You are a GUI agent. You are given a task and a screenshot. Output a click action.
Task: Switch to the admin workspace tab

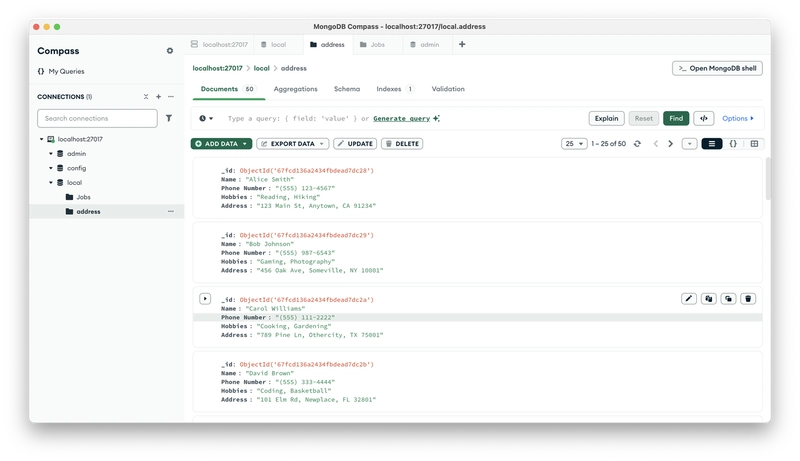click(425, 44)
